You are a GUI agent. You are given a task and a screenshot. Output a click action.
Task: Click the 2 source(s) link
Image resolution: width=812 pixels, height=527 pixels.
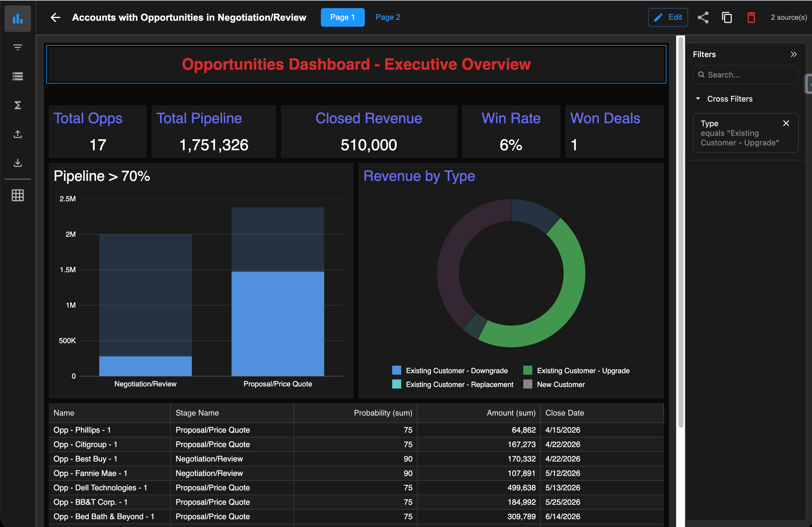(789, 17)
